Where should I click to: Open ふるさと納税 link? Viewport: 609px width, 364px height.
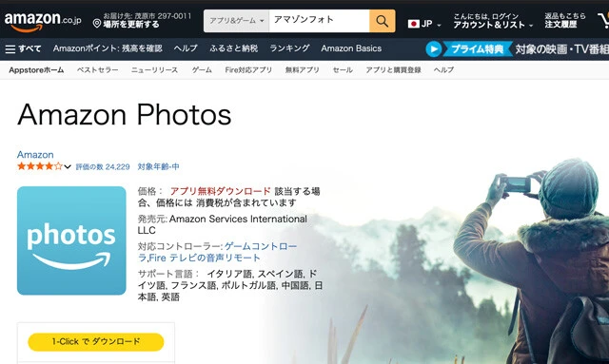click(233, 48)
